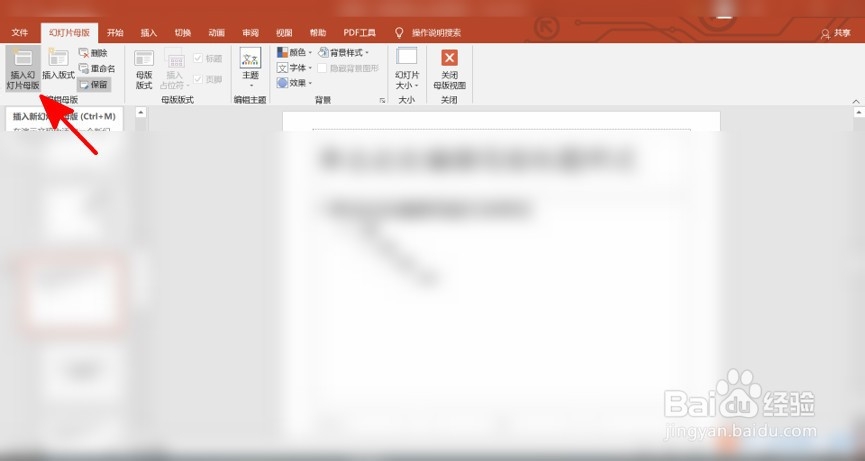Viewport: 865px width, 461px height.
Task: Open the Colors (颜色) dropdown
Action: [295, 53]
